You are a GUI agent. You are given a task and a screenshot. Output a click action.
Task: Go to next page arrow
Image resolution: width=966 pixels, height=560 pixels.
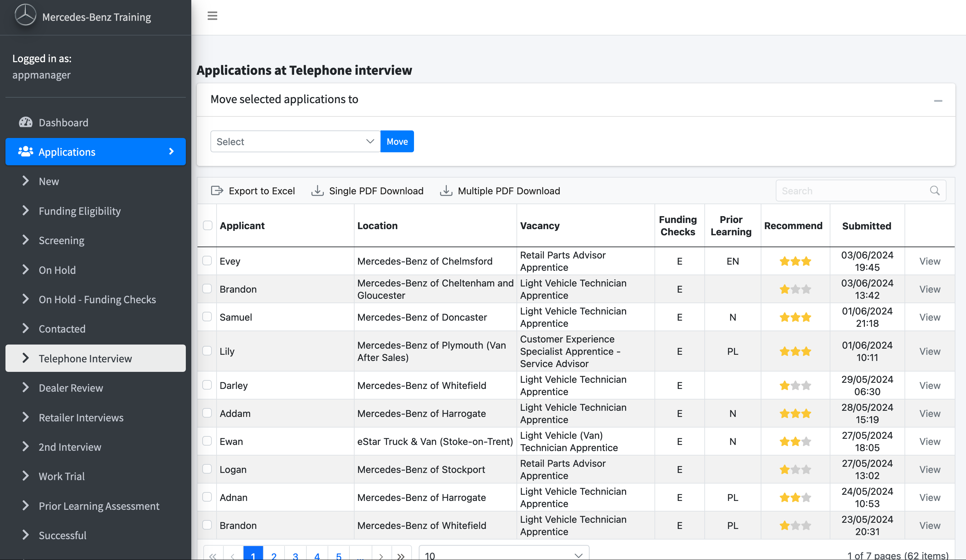pos(381,556)
